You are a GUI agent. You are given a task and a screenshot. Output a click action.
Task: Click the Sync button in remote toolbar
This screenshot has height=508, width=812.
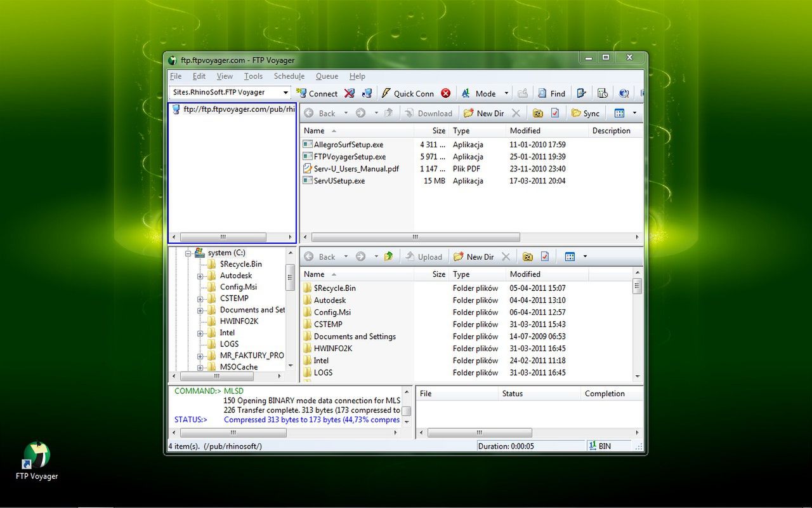point(586,113)
